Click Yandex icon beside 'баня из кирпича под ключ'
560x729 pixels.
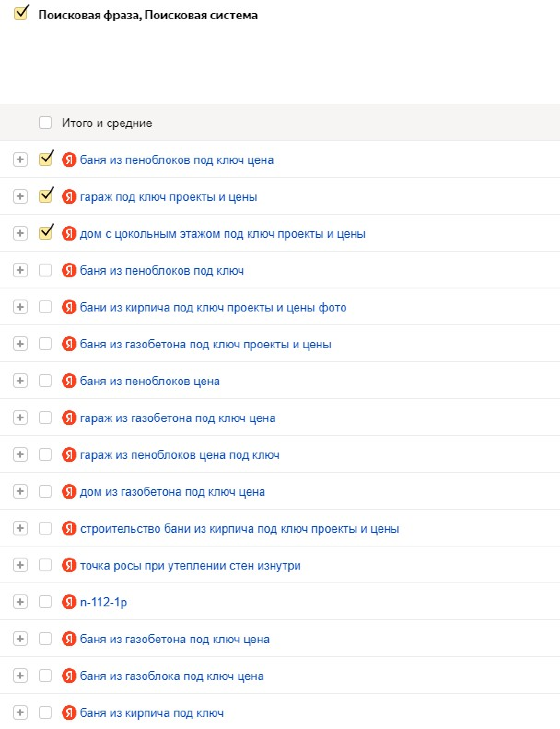click(69, 713)
